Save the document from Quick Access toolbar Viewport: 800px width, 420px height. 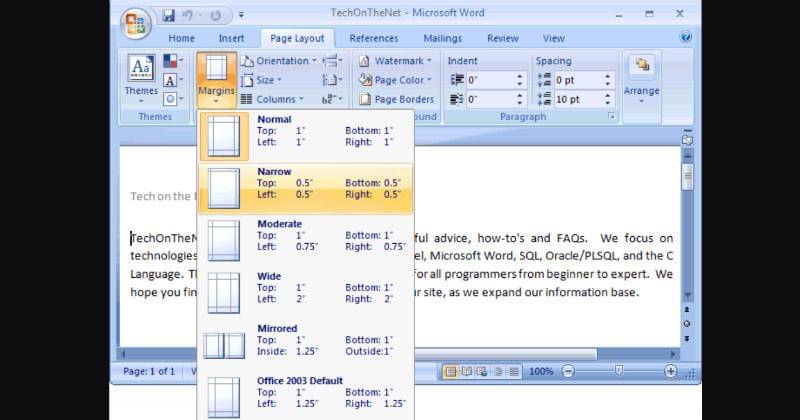pos(168,15)
